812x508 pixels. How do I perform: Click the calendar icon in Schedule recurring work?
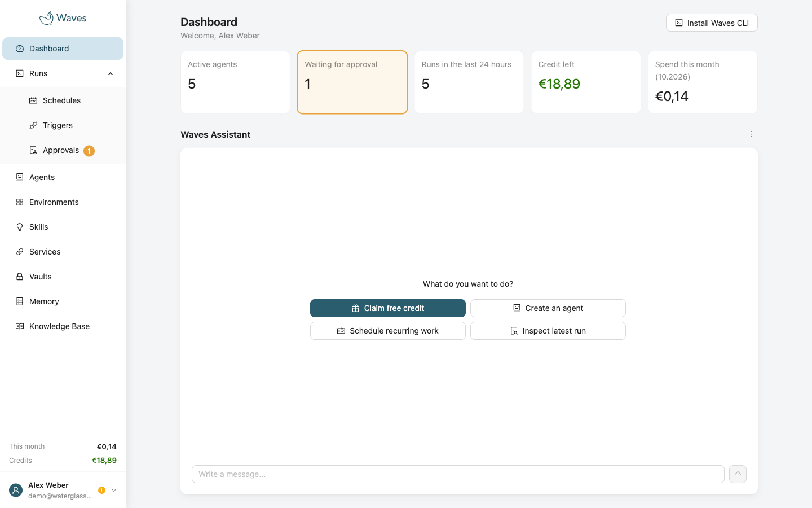[341, 331]
